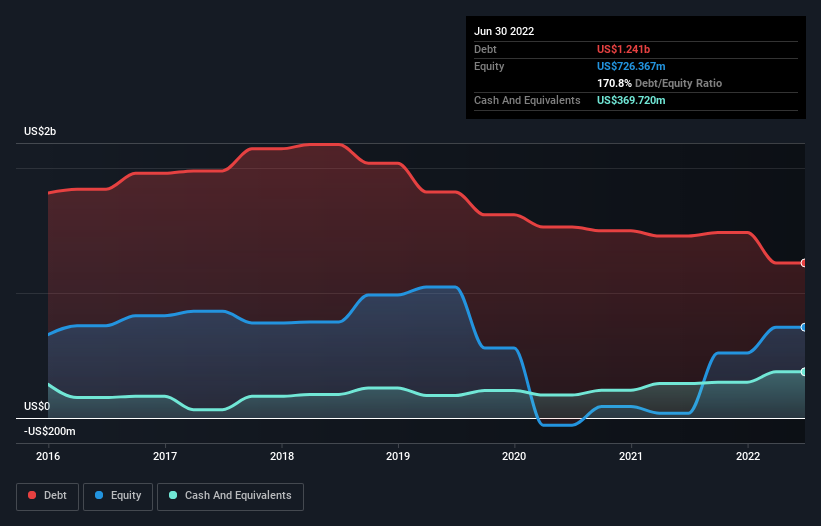Viewport: 821px width, 526px height.
Task: Click the Jun 30 2022 tooltip date
Action: (x=504, y=31)
